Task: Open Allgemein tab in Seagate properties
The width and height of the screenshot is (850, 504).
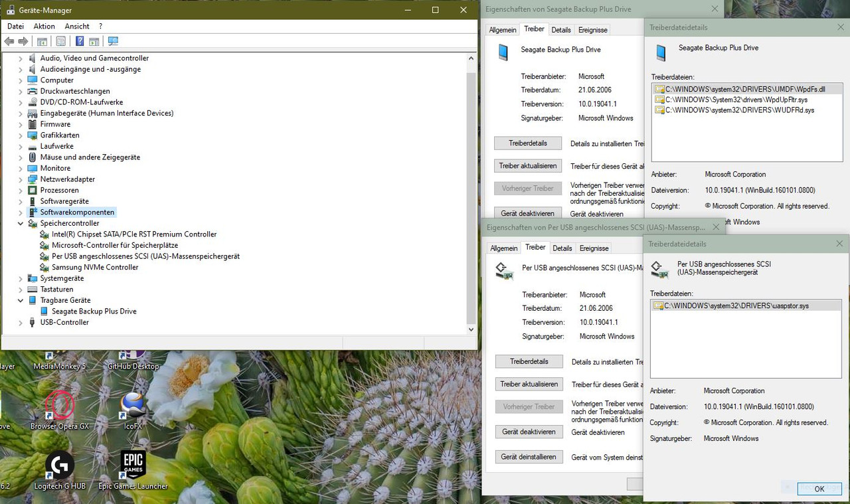Action: 503,30
